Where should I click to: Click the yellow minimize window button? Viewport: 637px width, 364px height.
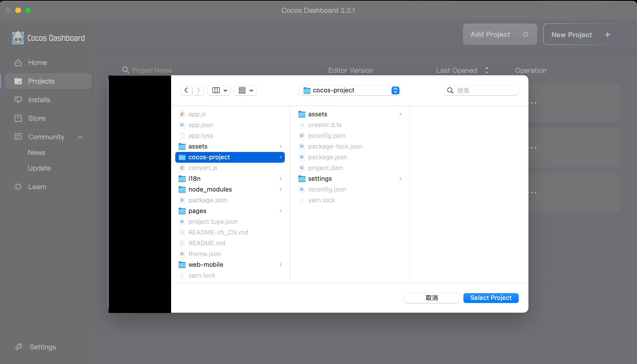pos(18,10)
